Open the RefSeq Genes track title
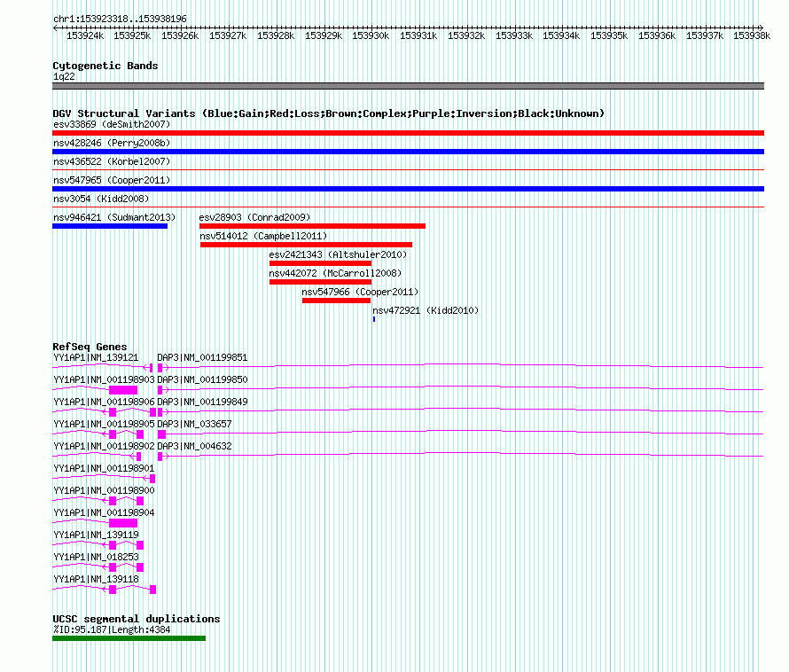Image resolution: width=789 pixels, height=672 pixels. click(x=90, y=347)
